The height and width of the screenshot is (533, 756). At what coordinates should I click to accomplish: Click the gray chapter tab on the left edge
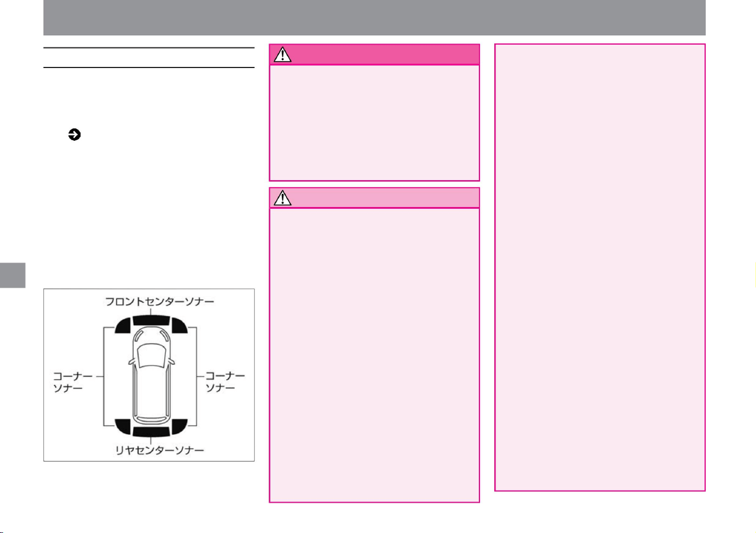click(13, 276)
